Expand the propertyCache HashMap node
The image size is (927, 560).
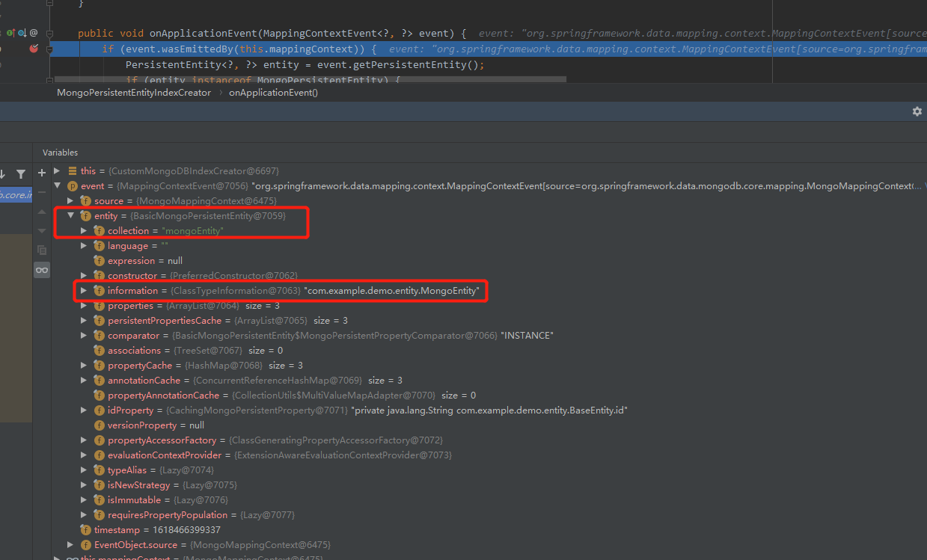coord(84,366)
